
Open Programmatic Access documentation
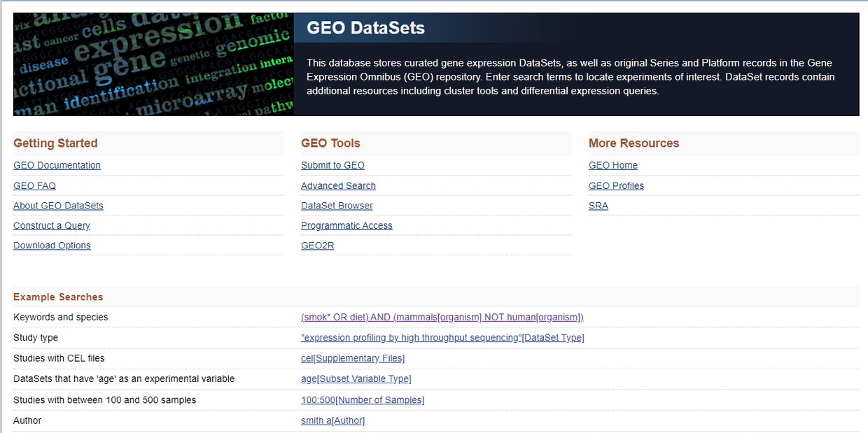tap(346, 225)
